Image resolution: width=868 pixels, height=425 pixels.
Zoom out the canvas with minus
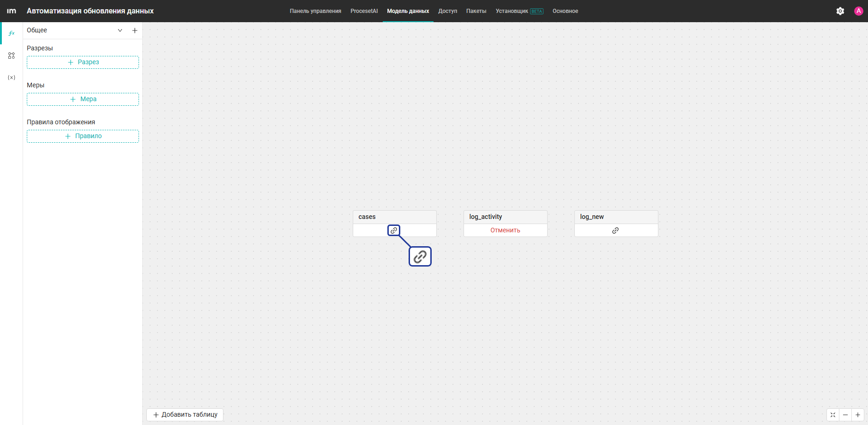[x=845, y=415]
